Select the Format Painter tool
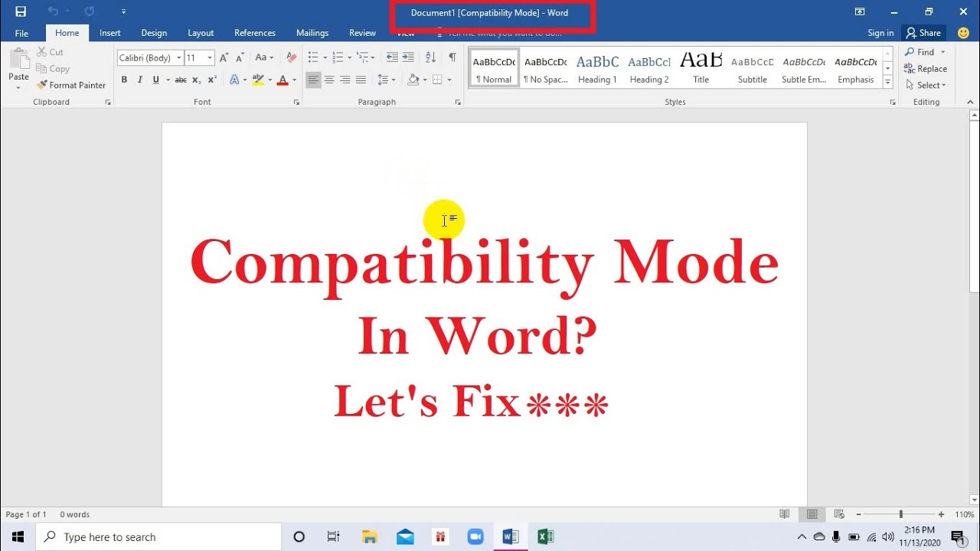The height and width of the screenshot is (551, 980). tap(71, 85)
